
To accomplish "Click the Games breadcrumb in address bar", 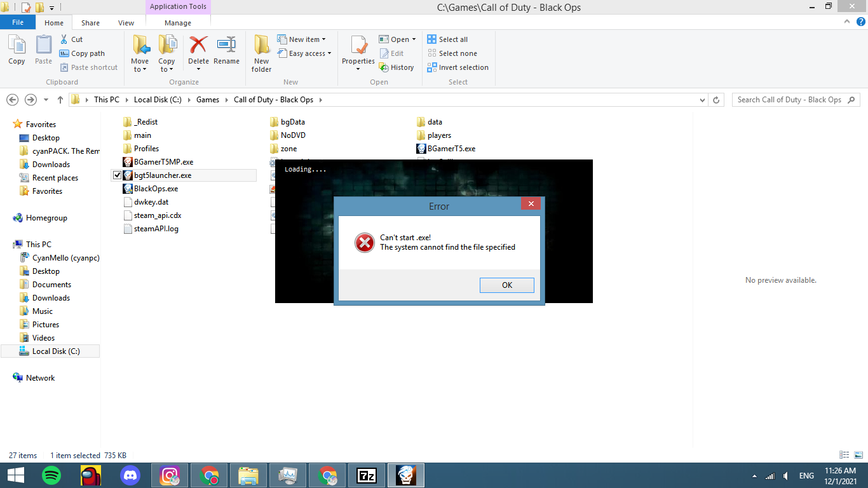I will [x=208, y=100].
